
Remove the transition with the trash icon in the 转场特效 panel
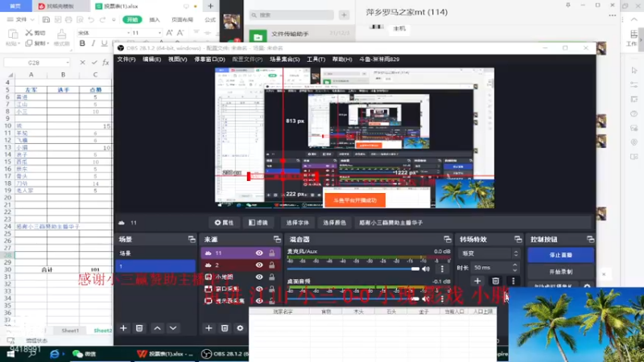(x=495, y=281)
